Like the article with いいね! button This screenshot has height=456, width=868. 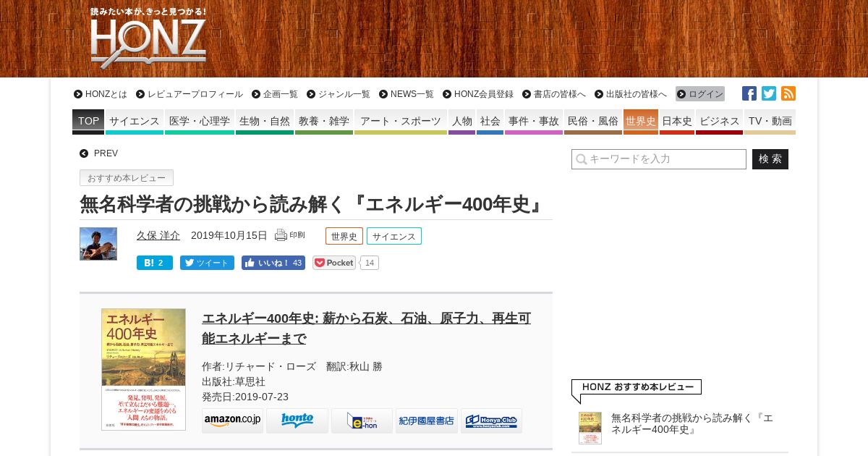273,263
